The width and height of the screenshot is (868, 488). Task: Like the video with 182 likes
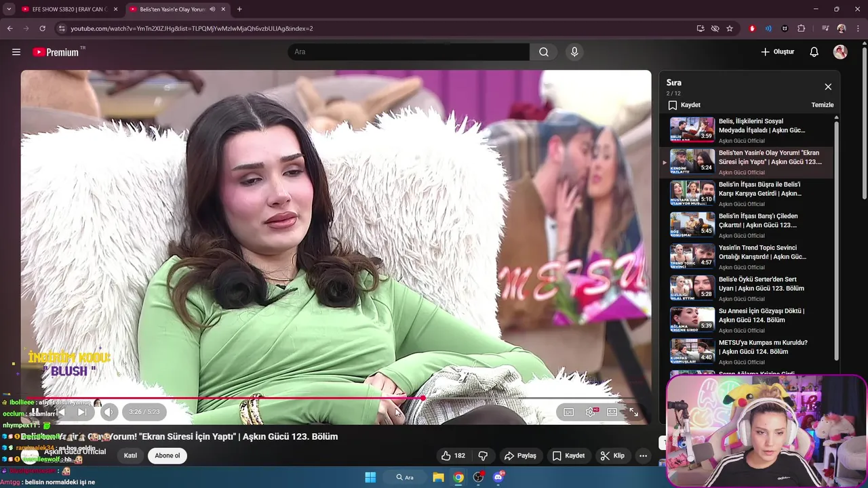(x=453, y=455)
